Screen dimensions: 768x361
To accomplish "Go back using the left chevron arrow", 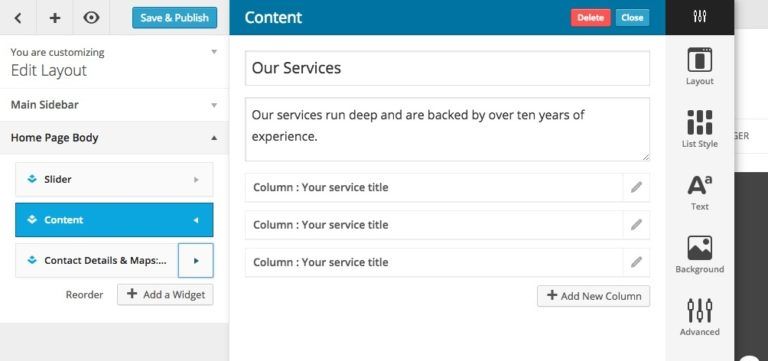I will 18,18.
